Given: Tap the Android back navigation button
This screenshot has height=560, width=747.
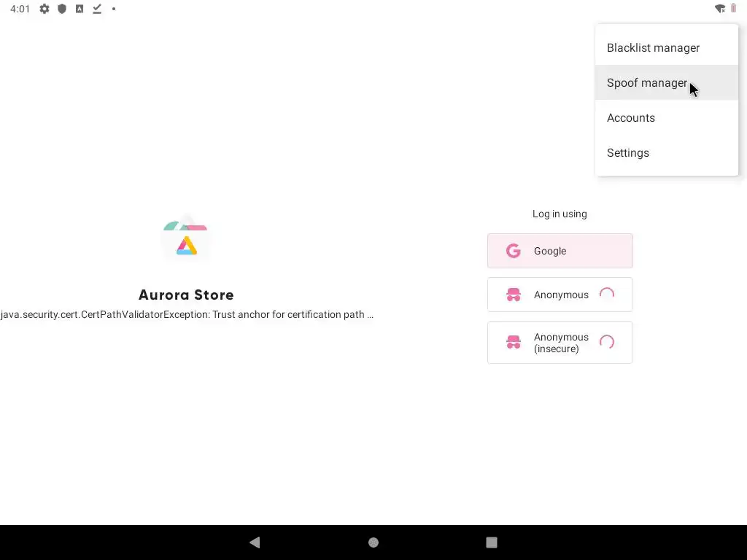Looking at the screenshot, I should (x=255, y=542).
